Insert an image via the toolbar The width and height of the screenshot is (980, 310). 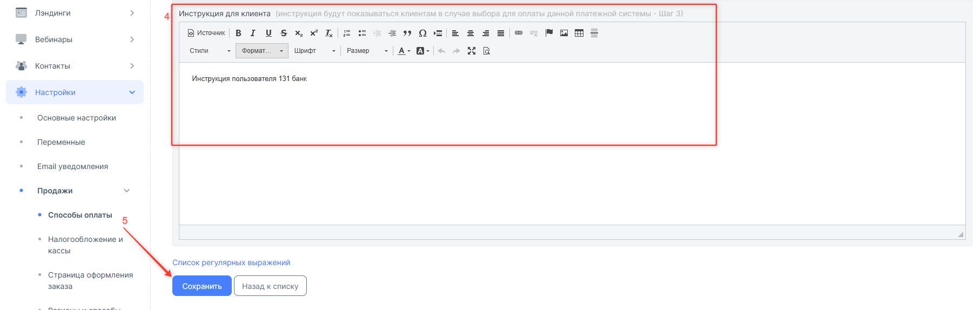pyautogui.click(x=564, y=33)
